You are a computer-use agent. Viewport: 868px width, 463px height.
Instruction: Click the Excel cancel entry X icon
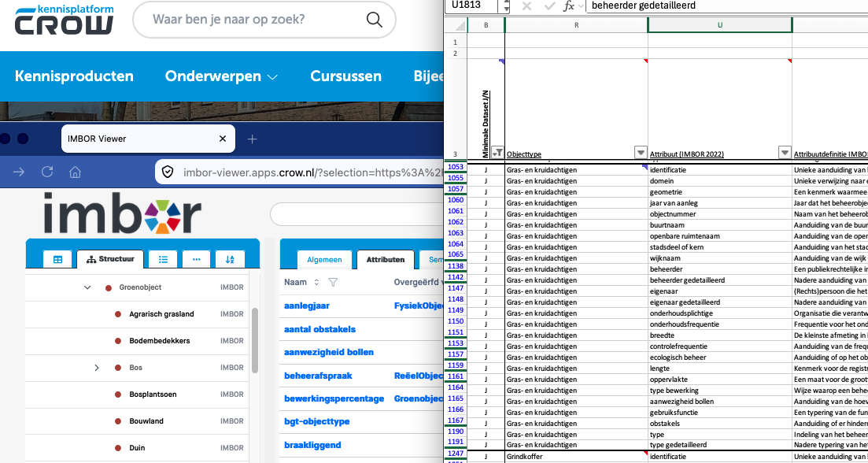click(x=526, y=6)
